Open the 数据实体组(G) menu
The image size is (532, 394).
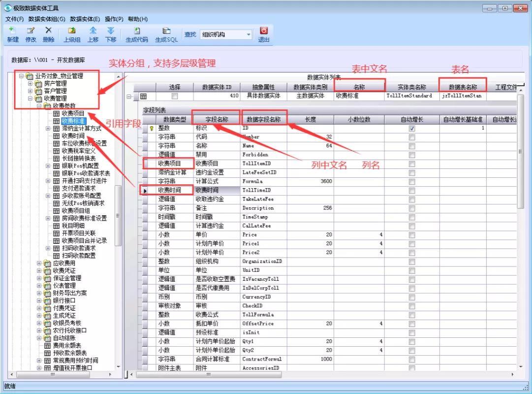point(47,19)
